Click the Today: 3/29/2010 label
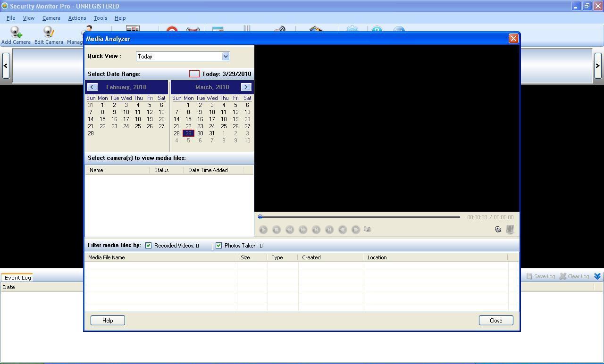This screenshot has width=604, height=364. pyautogui.click(x=226, y=74)
